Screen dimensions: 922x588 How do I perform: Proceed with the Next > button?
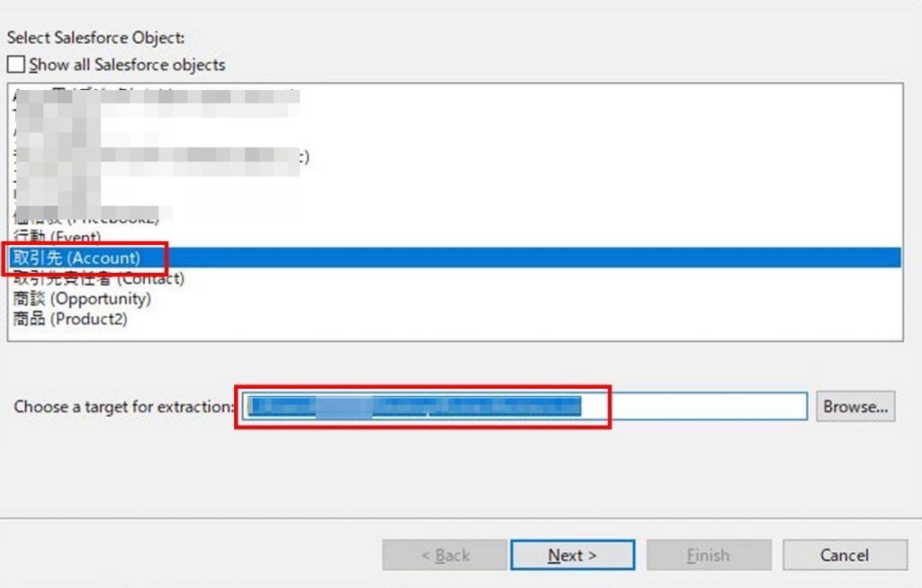click(x=573, y=555)
